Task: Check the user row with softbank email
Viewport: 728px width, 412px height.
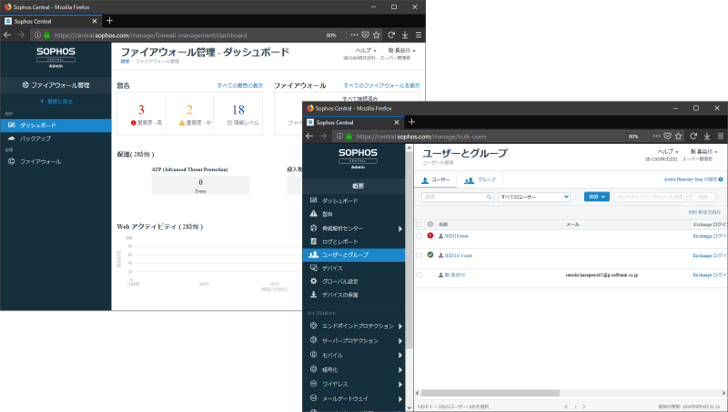Action: click(419, 275)
